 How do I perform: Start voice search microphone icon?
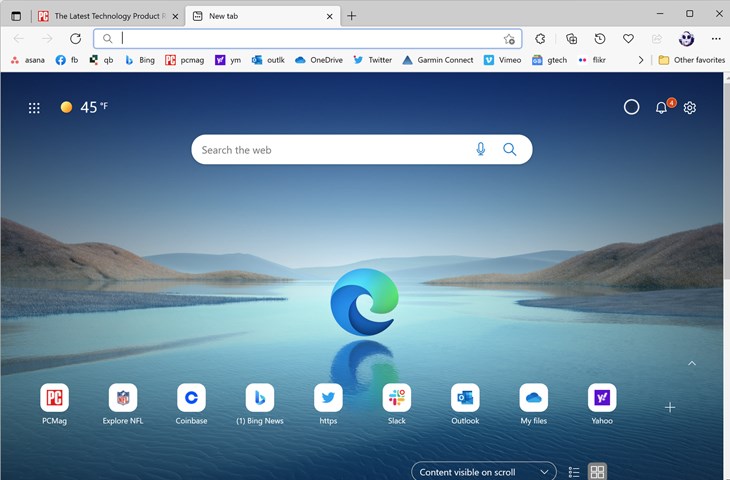pyautogui.click(x=480, y=149)
